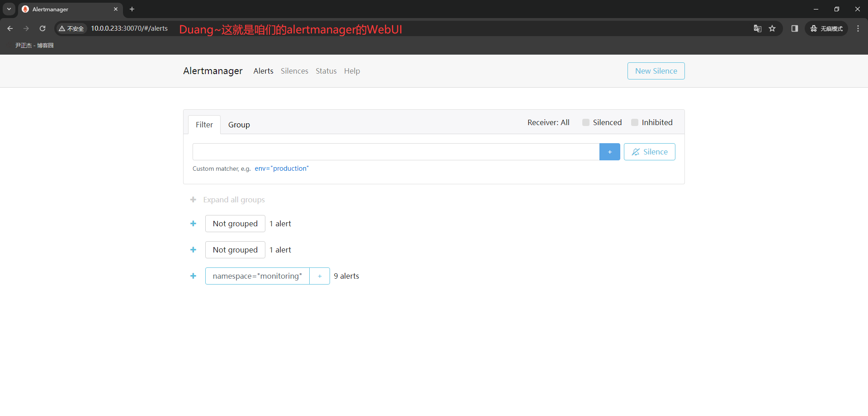868x416 pixels.
Task: Switch to the Group tab
Action: click(x=239, y=125)
